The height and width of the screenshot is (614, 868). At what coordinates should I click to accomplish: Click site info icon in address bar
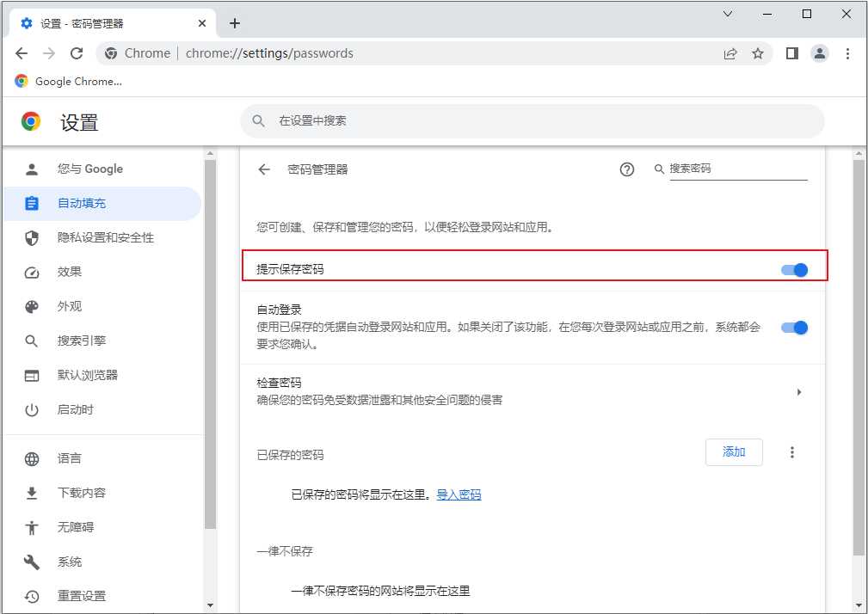coord(111,53)
